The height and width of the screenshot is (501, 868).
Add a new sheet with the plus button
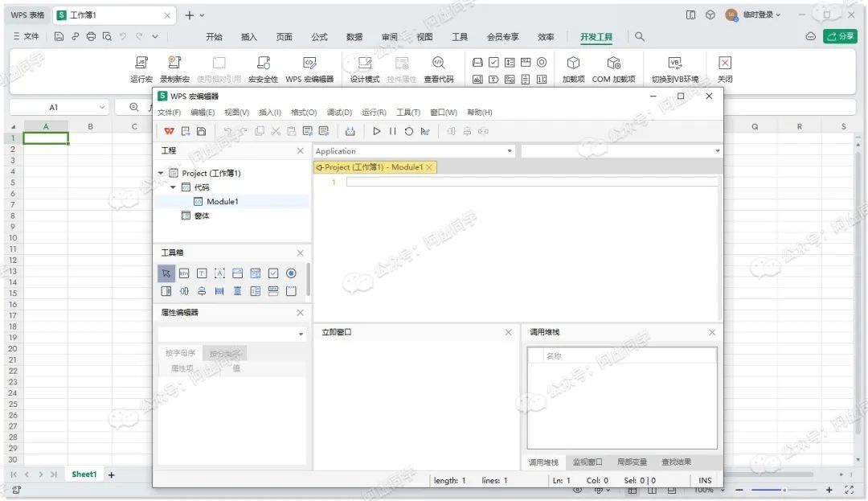pyautogui.click(x=111, y=475)
